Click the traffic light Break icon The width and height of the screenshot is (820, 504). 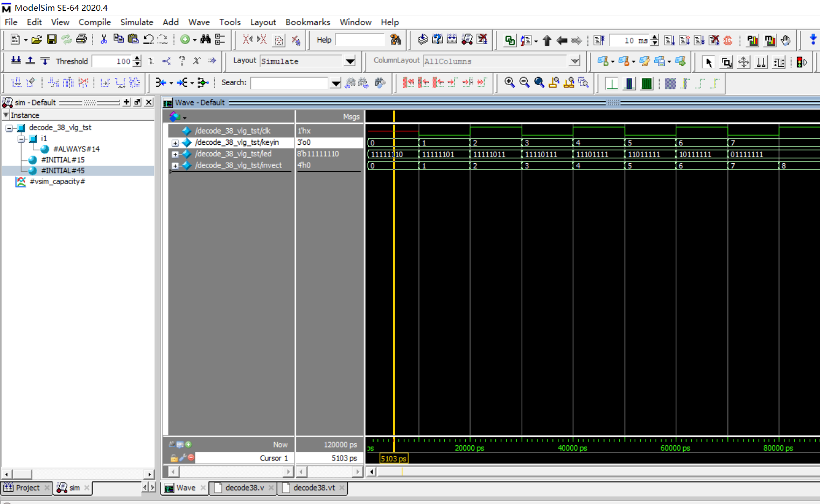tap(802, 62)
